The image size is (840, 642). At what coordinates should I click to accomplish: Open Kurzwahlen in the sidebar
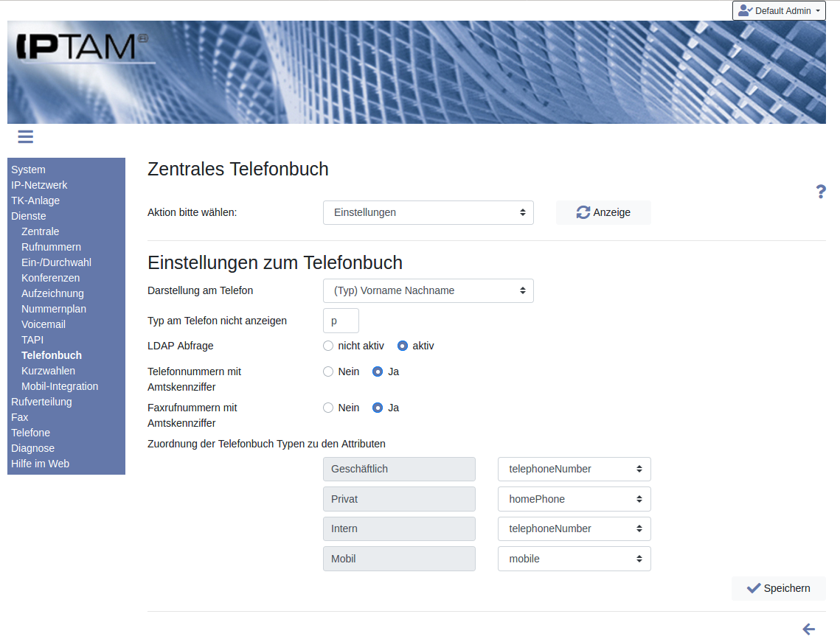coord(48,371)
